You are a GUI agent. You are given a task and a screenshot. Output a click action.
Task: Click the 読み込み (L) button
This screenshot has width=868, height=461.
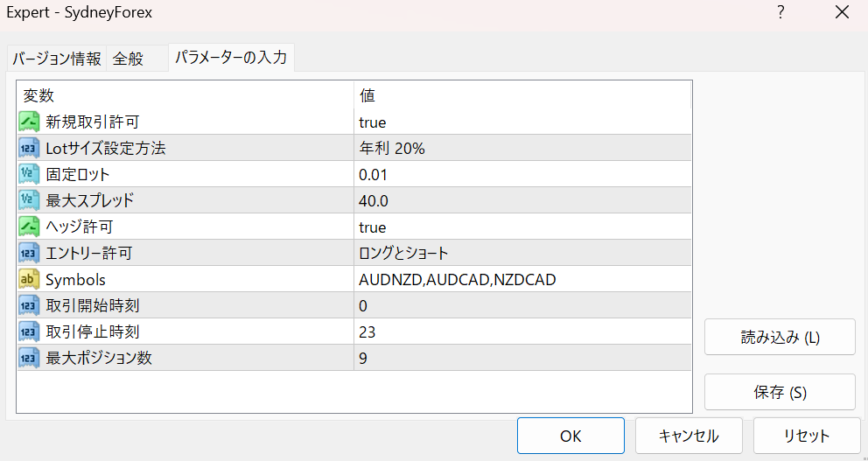pos(780,337)
